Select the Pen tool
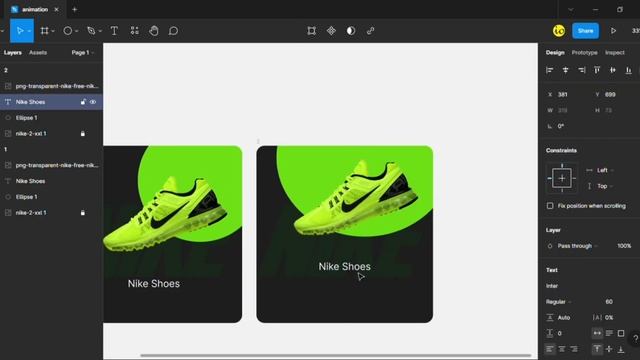The width and height of the screenshot is (640, 360). pos(91,31)
